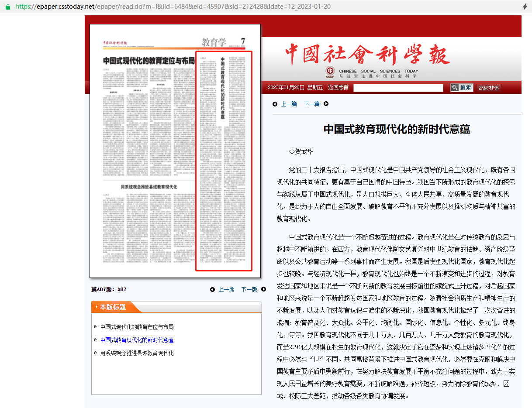The height and width of the screenshot is (408, 532).
Task: Go to previous article via 上一篇 link
Action: tap(289, 104)
